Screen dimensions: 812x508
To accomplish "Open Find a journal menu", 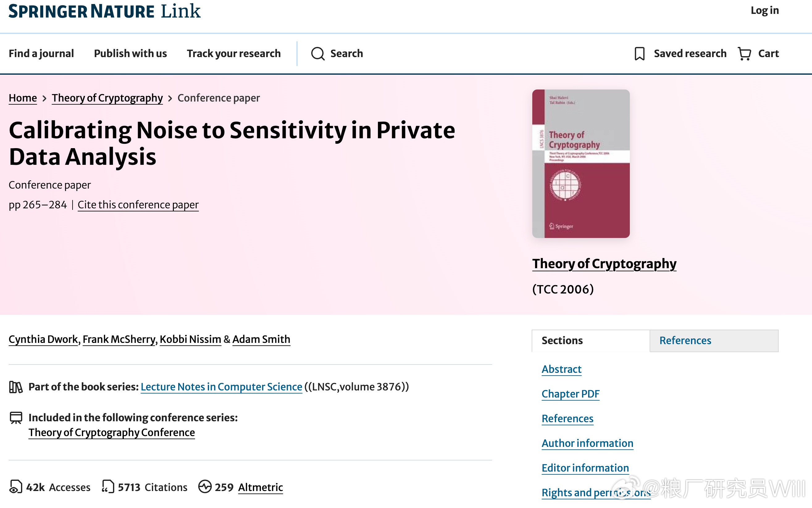I will [x=41, y=53].
